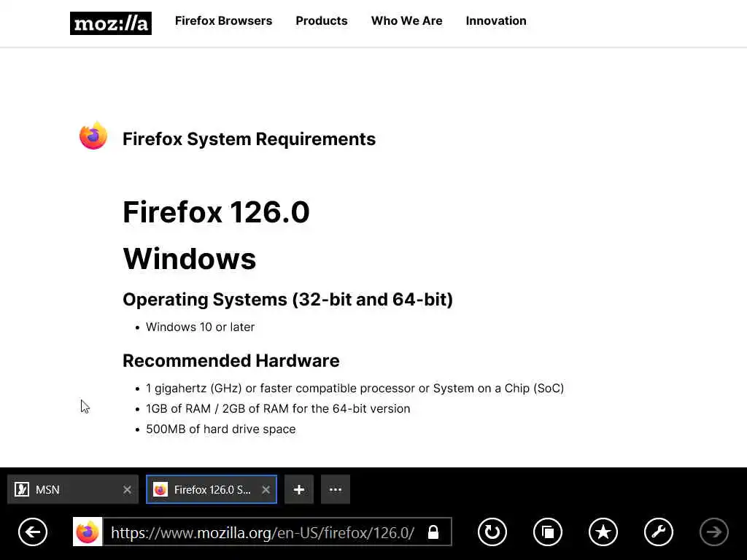Viewport: 747px width, 560px height.
Task: Click the Firefox tab favicon
Action: tap(160, 489)
